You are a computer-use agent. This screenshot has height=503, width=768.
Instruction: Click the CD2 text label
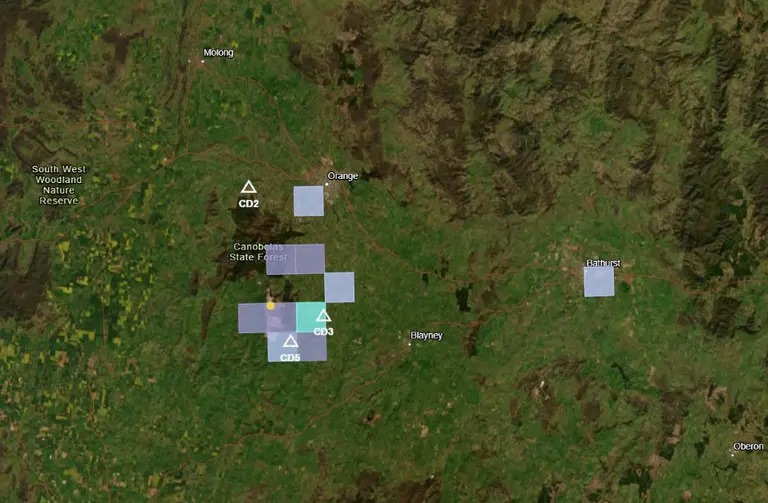pyautogui.click(x=248, y=204)
